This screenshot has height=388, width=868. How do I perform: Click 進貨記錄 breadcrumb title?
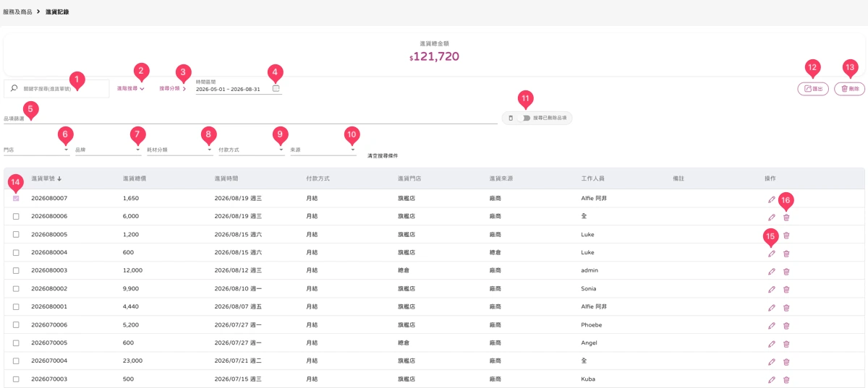click(57, 12)
